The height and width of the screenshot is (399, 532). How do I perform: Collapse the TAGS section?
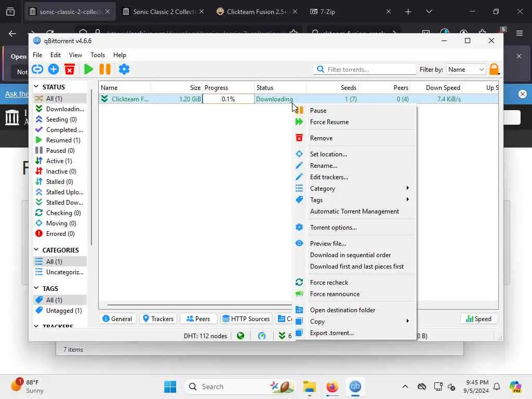(36, 288)
